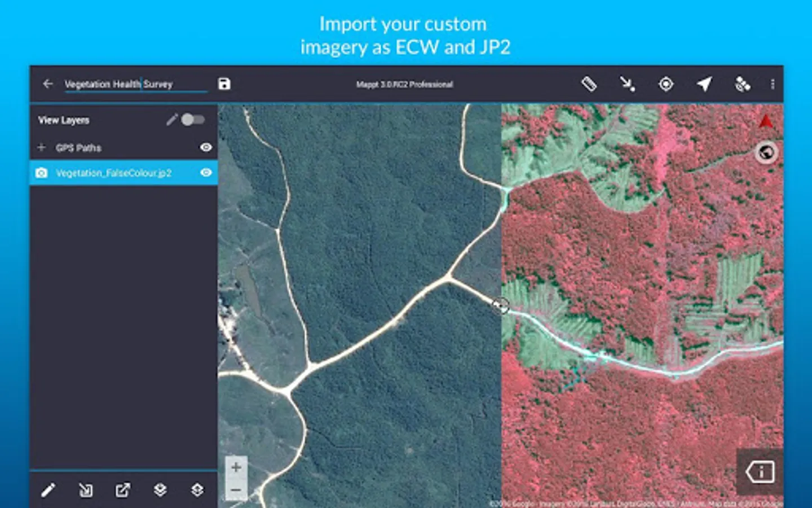Open the ruler measure tool
This screenshot has height=508, width=812.
(x=589, y=84)
